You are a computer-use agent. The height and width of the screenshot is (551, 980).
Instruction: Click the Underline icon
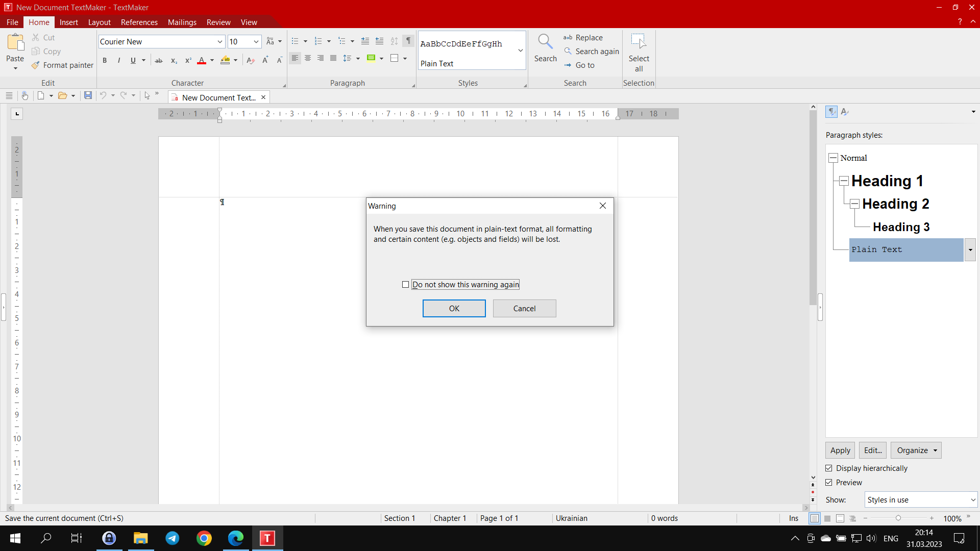pos(133,60)
